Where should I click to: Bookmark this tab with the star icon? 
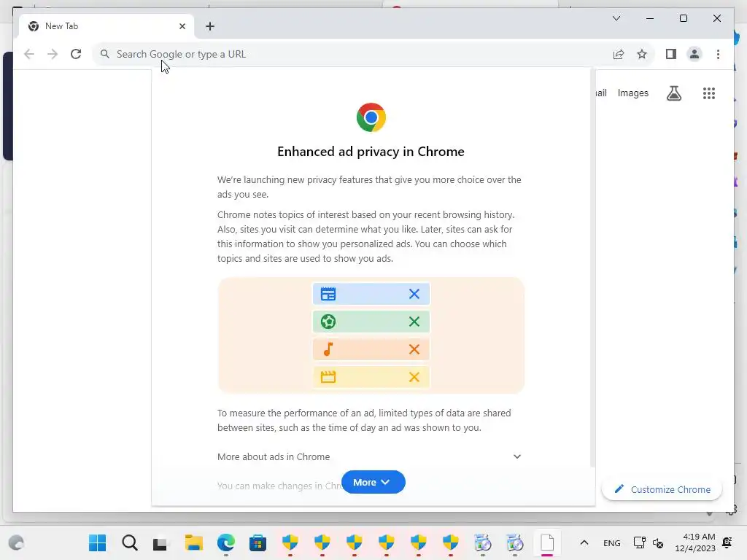click(x=642, y=54)
